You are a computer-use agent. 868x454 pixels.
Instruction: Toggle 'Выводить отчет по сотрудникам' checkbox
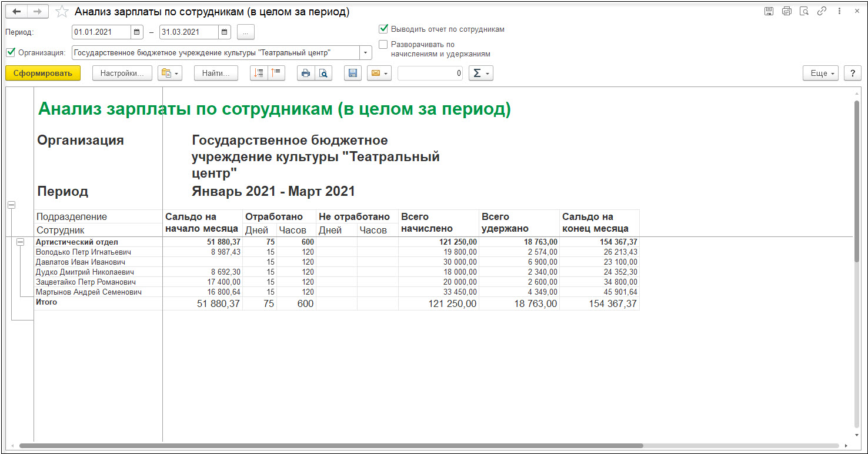coord(383,29)
